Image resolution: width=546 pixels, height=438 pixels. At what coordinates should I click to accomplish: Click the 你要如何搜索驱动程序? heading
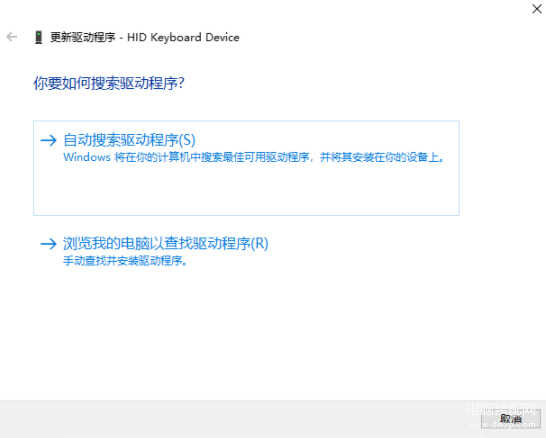tap(109, 84)
